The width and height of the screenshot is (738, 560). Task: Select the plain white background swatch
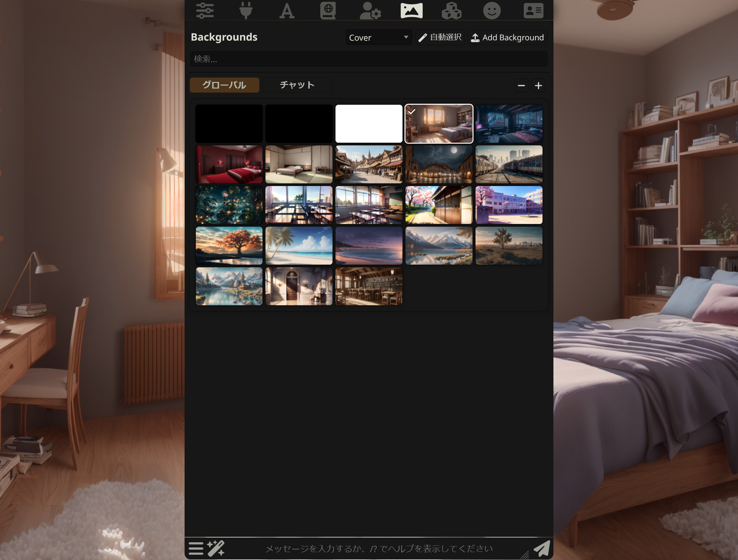coord(369,124)
